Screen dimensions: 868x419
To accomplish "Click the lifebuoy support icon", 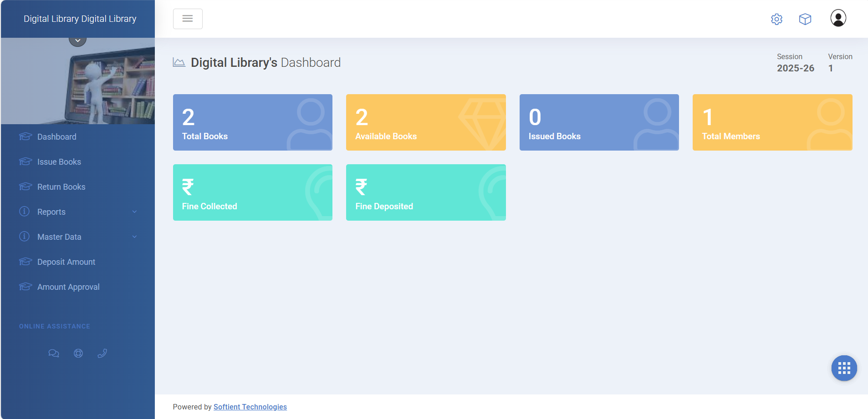I will [78, 353].
